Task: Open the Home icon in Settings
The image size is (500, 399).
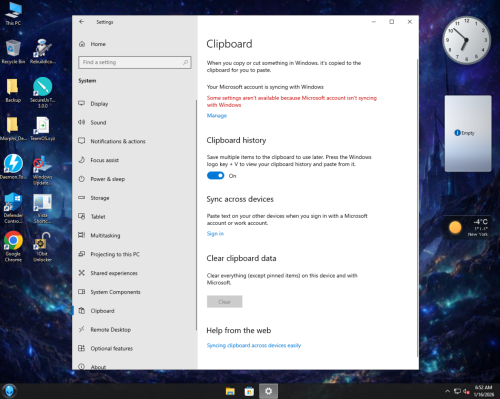Action: click(x=82, y=44)
